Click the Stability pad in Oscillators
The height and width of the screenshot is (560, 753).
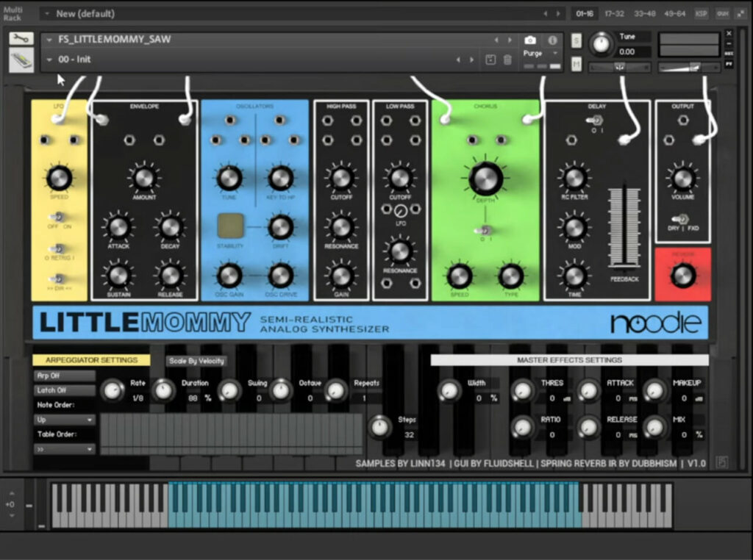(x=230, y=227)
